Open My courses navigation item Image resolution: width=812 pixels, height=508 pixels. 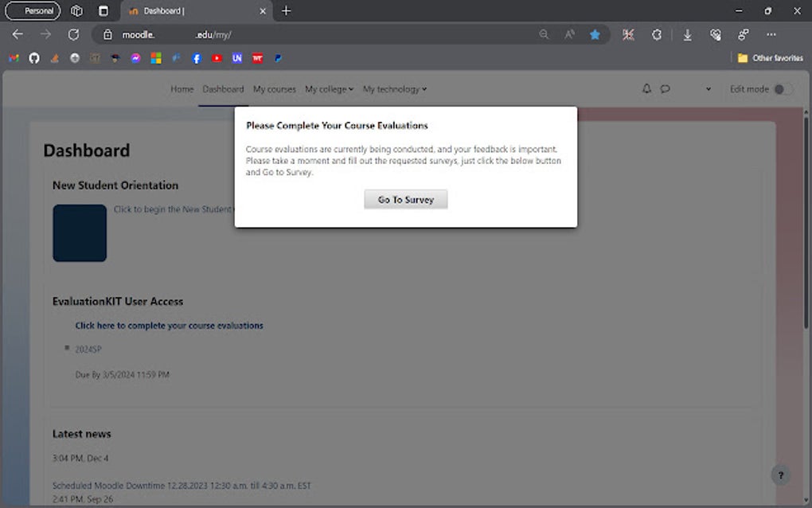[x=274, y=89]
